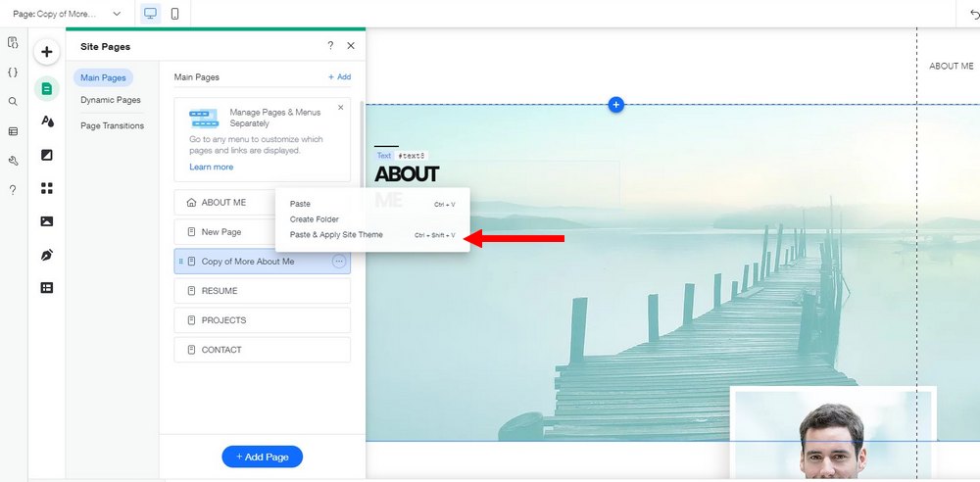Open the Blog pen icon
Viewport: 980px width, 482px height.
coord(47,255)
